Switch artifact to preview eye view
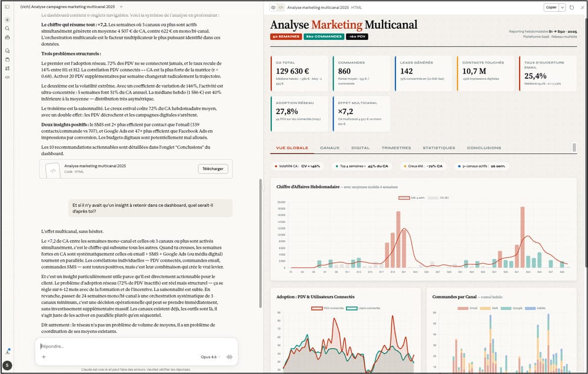588x374 pixels. point(273,7)
